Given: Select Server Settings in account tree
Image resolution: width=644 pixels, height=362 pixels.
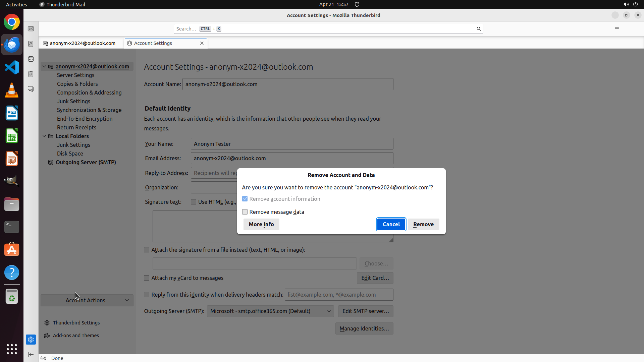Looking at the screenshot, I should click(75, 75).
